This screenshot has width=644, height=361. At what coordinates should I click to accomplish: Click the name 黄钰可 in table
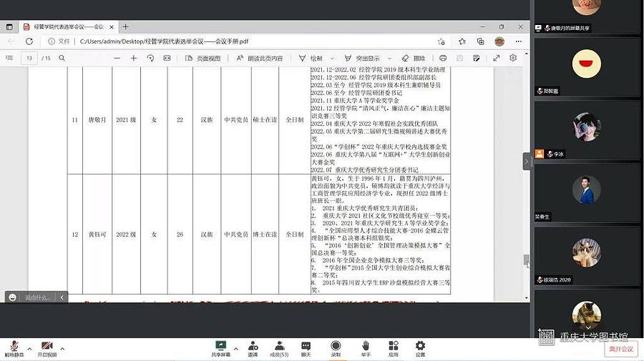coord(97,234)
